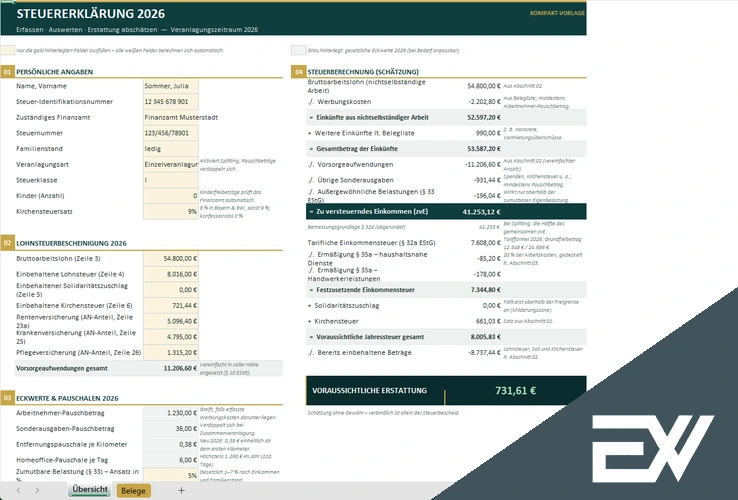Screen dimensions: 738x500
Task: Select Außergewöhnliche Belastungen value '-196,04 €'
Action: (x=487, y=196)
